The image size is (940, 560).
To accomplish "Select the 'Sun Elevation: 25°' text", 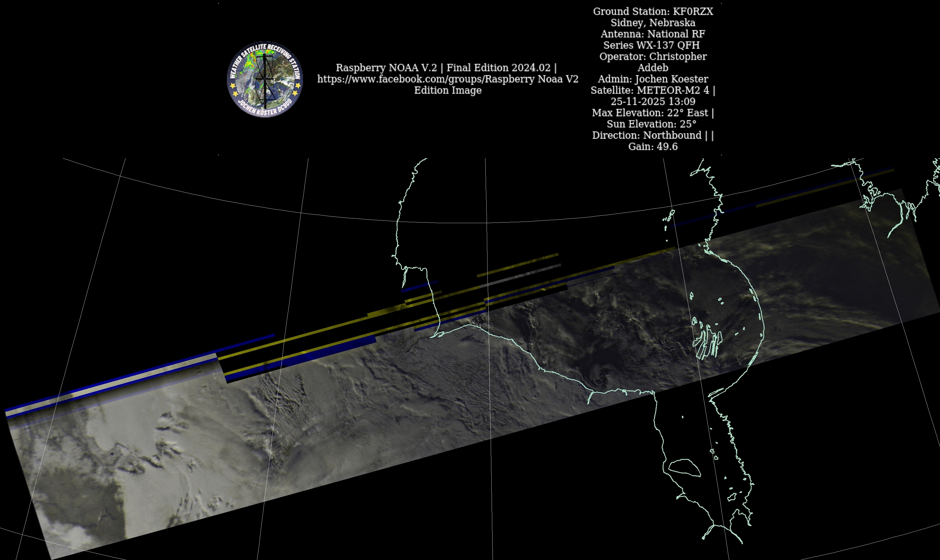I will click(x=651, y=124).
